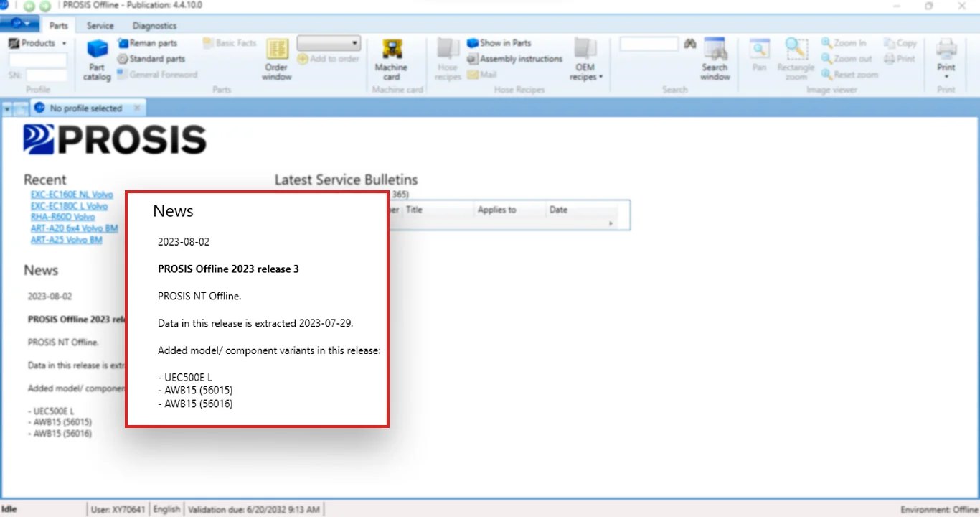Click Reset zoom

point(850,74)
